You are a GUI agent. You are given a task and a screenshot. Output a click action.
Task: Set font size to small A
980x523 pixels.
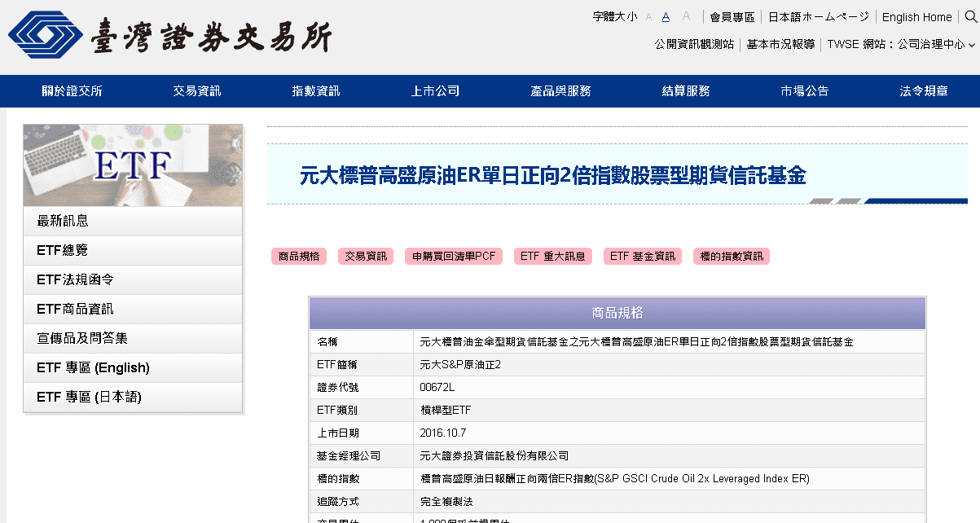click(x=648, y=17)
